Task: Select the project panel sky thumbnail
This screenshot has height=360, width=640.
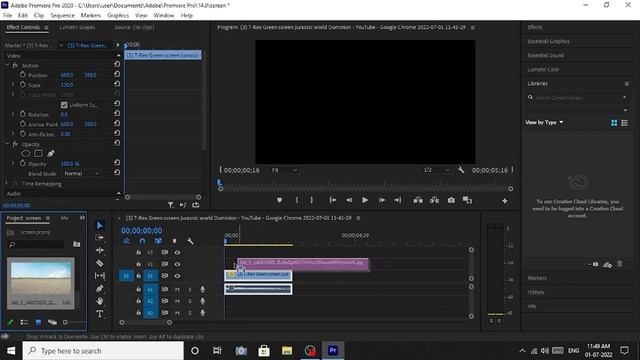Action: (41, 279)
